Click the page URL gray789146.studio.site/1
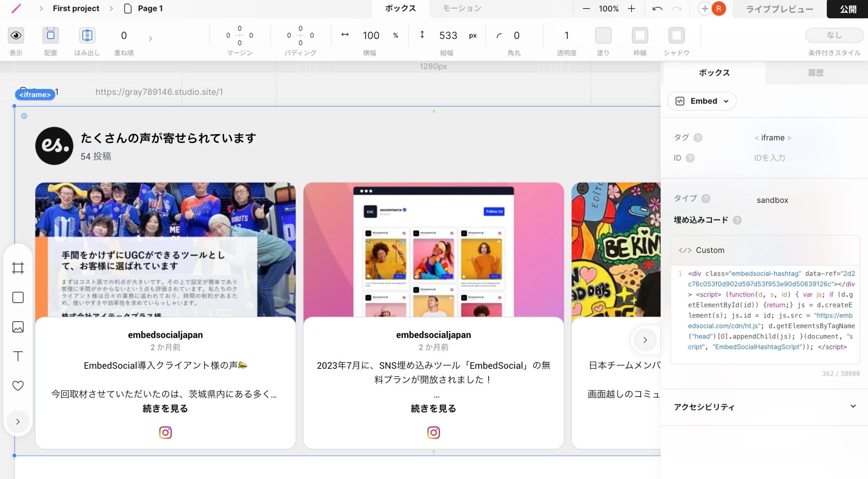 click(x=159, y=92)
